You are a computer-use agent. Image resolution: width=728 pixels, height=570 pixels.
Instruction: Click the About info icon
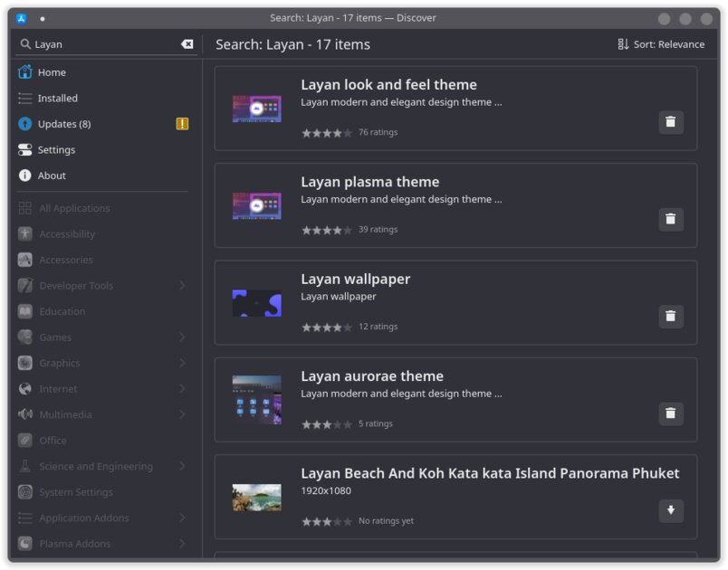click(25, 176)
